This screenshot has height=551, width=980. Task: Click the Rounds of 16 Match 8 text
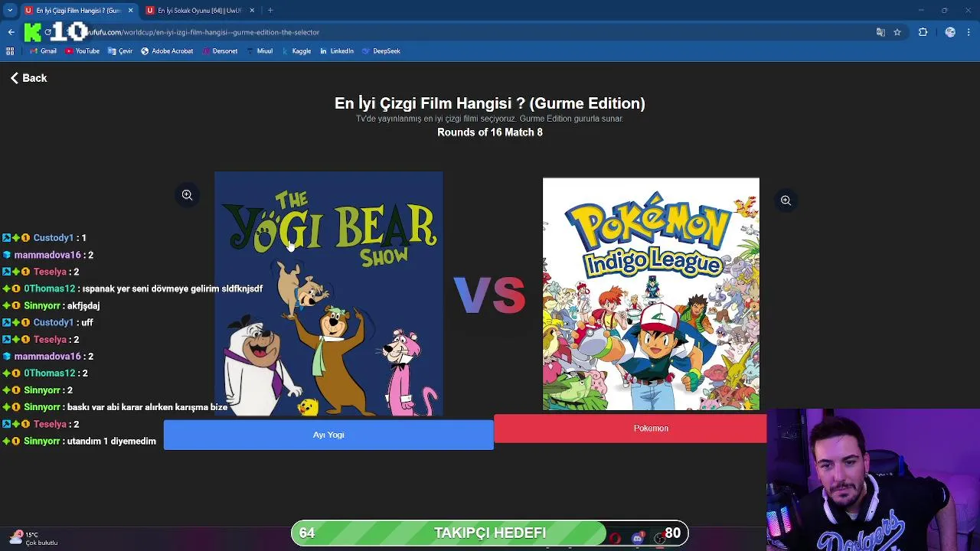click(490, 132)
